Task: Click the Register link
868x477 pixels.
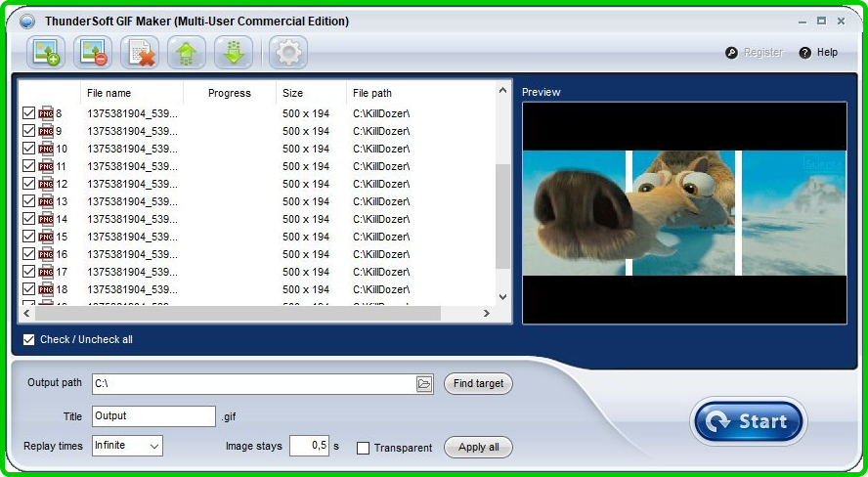Action: 763,52
